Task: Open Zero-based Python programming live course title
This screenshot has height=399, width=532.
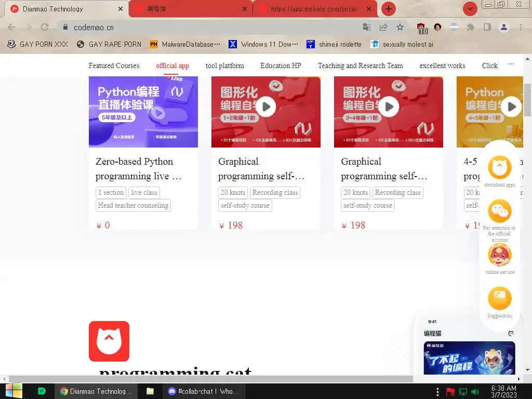Action: pos(138,169)
